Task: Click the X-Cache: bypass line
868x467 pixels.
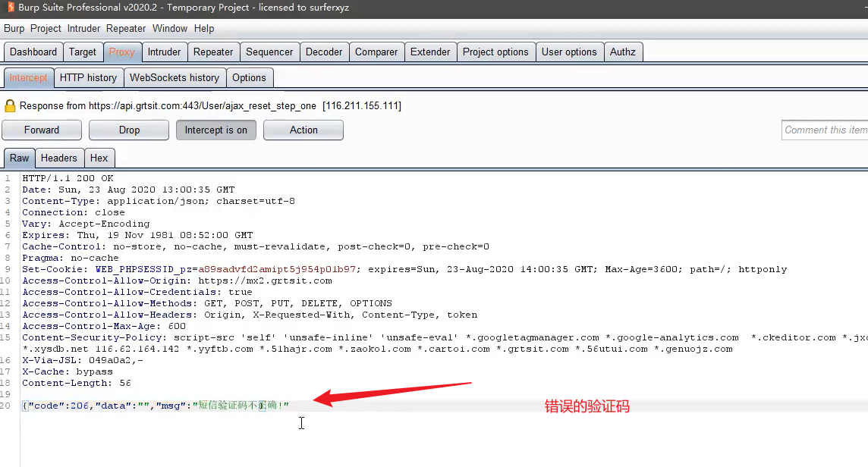Action: tap(68, 371)
